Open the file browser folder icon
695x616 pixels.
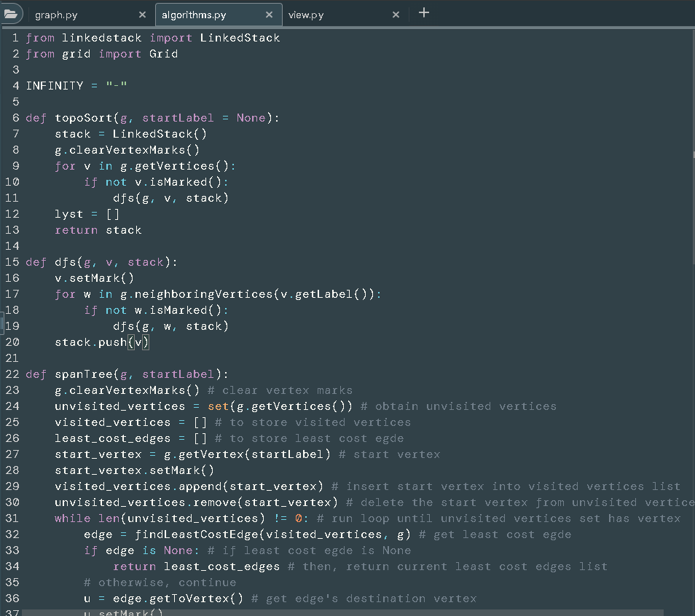(x=11, y=13)
